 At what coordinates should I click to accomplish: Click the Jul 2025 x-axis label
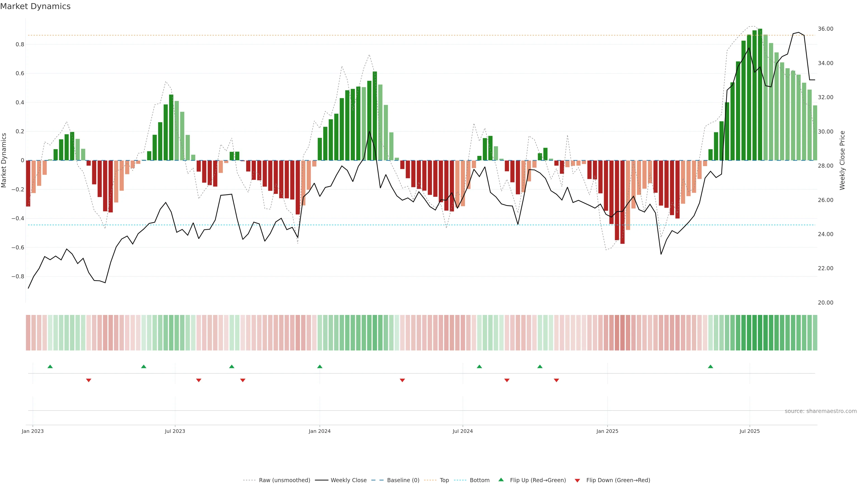(x=749, y=431)
